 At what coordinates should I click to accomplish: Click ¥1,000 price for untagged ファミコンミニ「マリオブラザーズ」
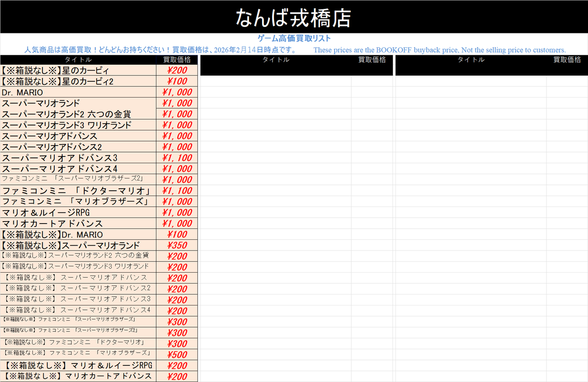[x=177, y=202]
